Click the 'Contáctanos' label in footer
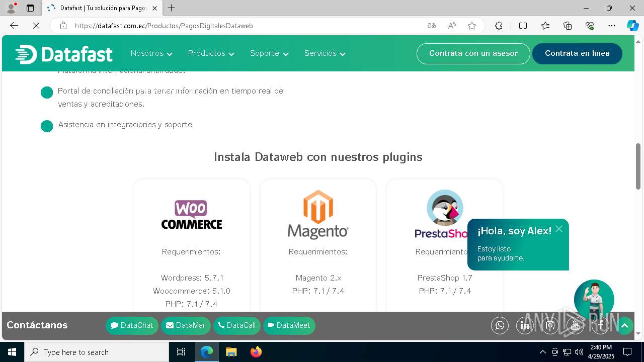This screenshot has width=644, height=362. pos(37,325)
